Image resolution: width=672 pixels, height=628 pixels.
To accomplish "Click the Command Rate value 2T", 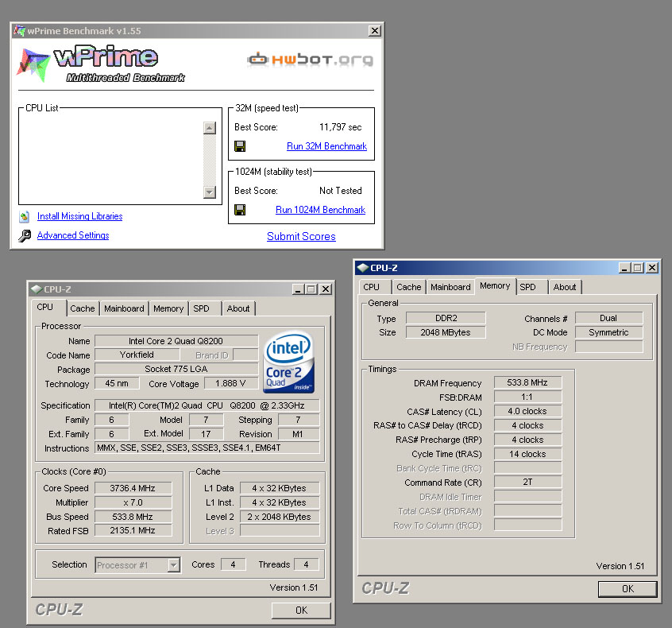I will [527, 483].
